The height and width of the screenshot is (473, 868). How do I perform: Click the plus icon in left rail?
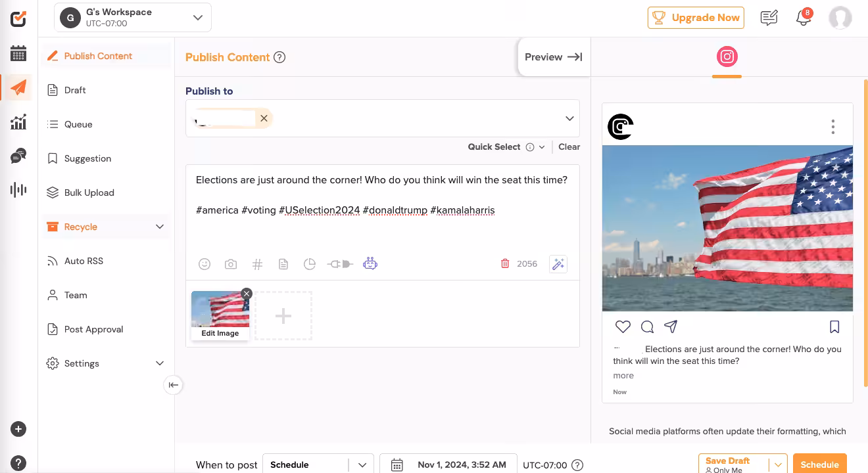click(18, 429)
